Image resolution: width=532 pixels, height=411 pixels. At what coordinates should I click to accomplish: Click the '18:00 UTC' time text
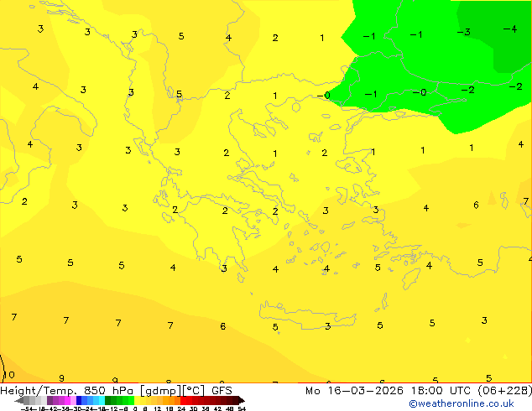(441, 390)
